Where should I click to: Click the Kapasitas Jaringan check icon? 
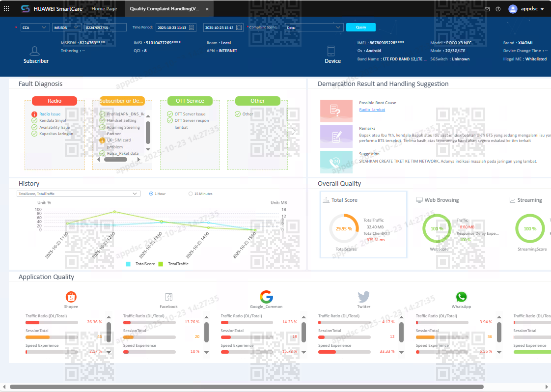[x=34, y=134]
